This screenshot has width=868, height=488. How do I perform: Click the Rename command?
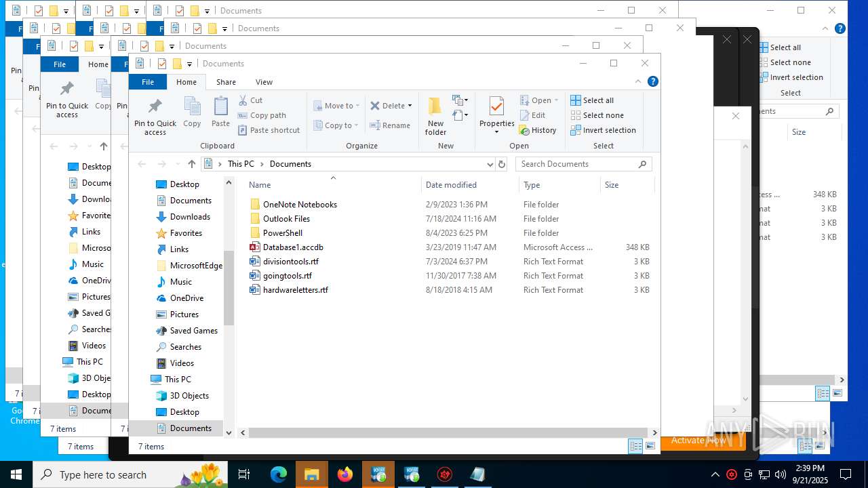pos(390,125)
